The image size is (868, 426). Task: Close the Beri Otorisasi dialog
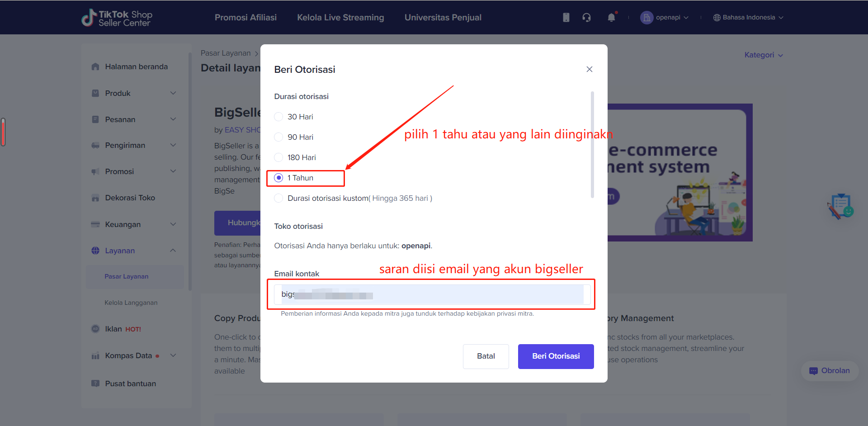point(590,69)
